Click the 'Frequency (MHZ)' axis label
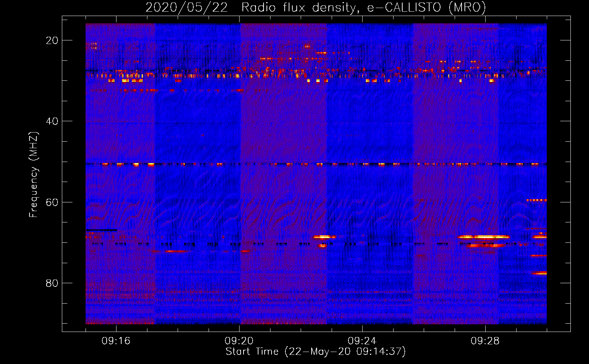The width and height of the screenshot is (589, 364). pos(33,175)
